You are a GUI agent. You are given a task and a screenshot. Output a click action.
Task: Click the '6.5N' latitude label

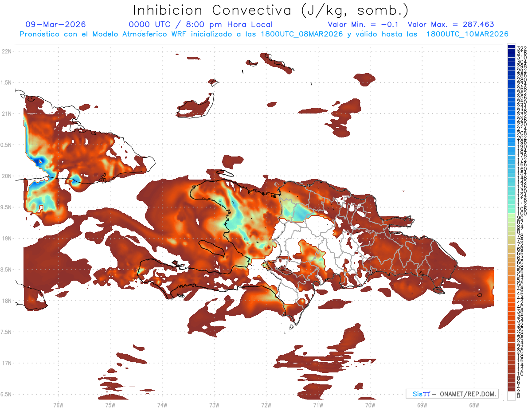[x=6, y=395]
